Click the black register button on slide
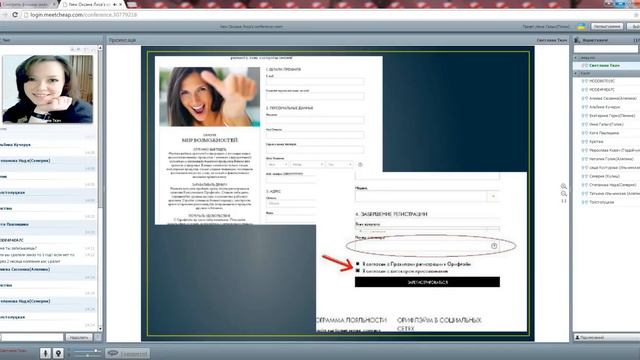 [427, 282]
